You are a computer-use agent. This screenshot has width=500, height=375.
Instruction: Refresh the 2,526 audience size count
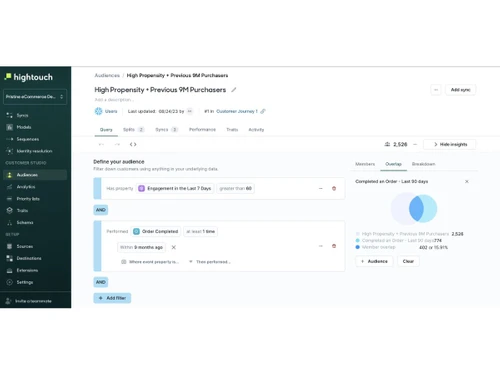tap(415, 144)
